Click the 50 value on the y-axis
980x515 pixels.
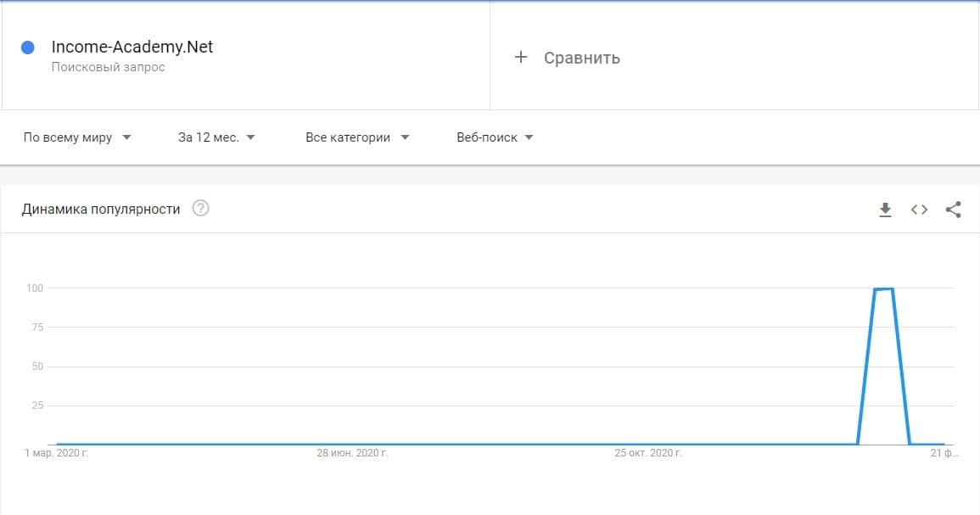click(37, 367)
